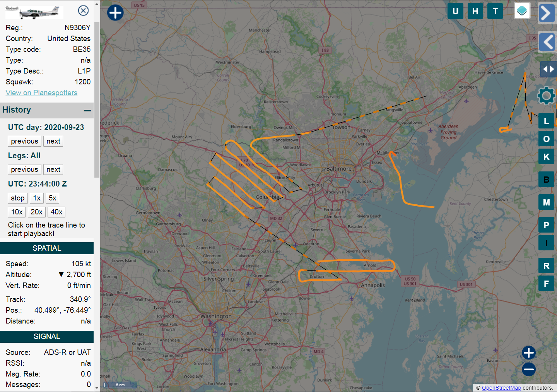557x392 pixels.
Task: Toggle the H map button
Action: 475,11
